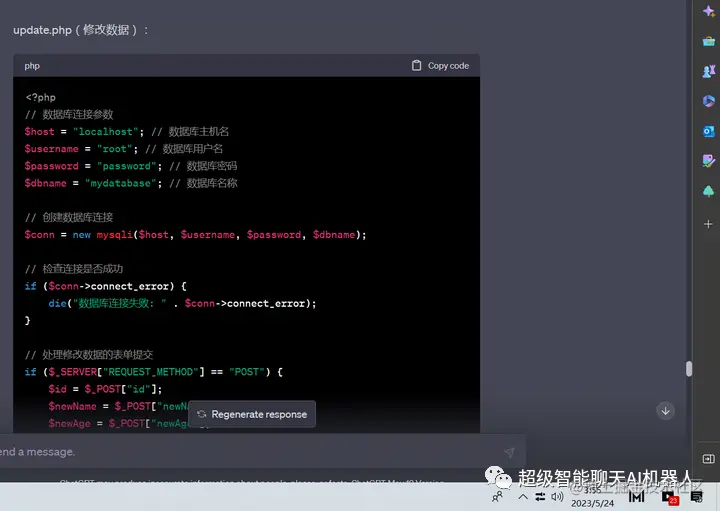Click the circular arrow icon in Regenerate button

(201, 414)
